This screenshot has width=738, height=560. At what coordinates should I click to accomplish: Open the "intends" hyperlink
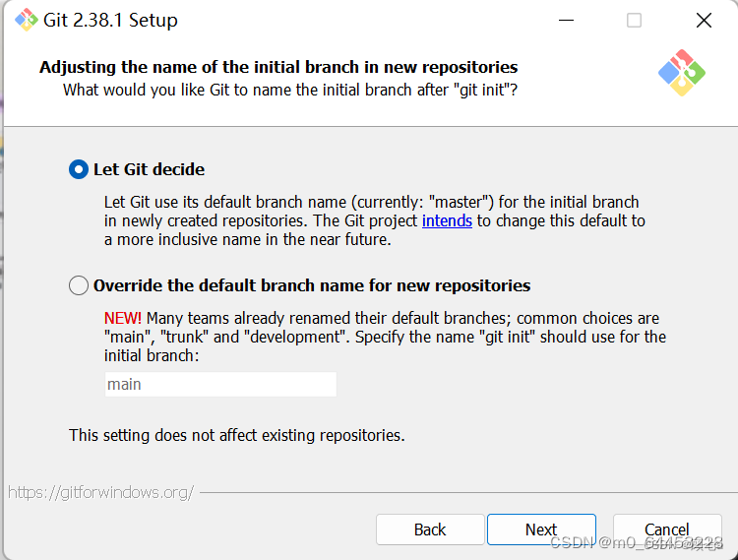coord(447,220)
